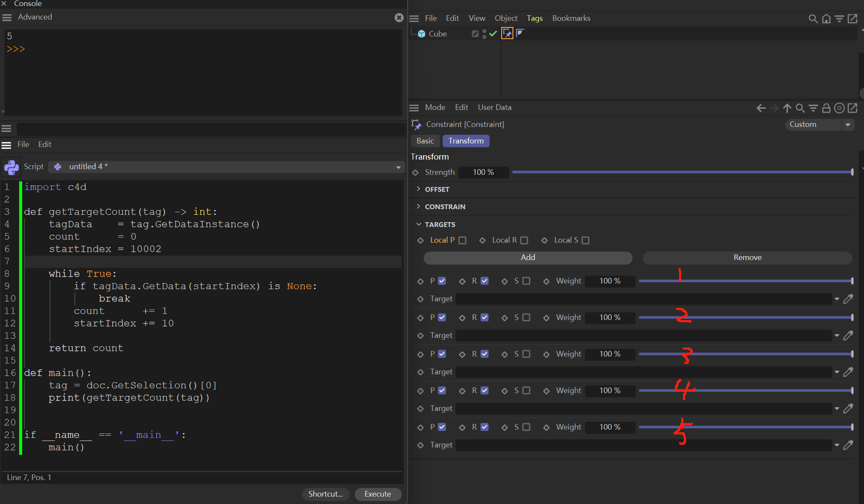Click the Object Manager home icon

[x=826, y=19]
